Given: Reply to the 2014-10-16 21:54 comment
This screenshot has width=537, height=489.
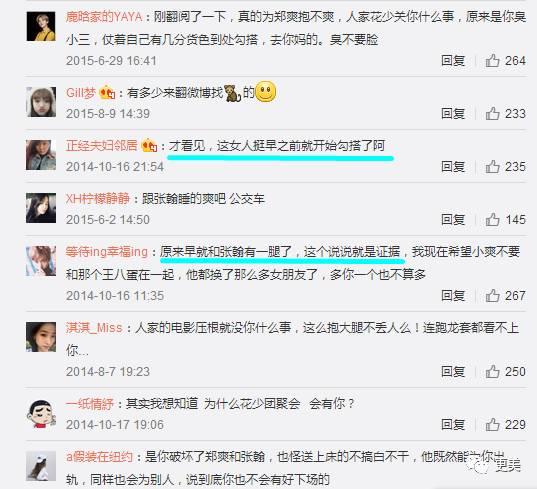Looking at the screenshot, I should coord(453,167).
